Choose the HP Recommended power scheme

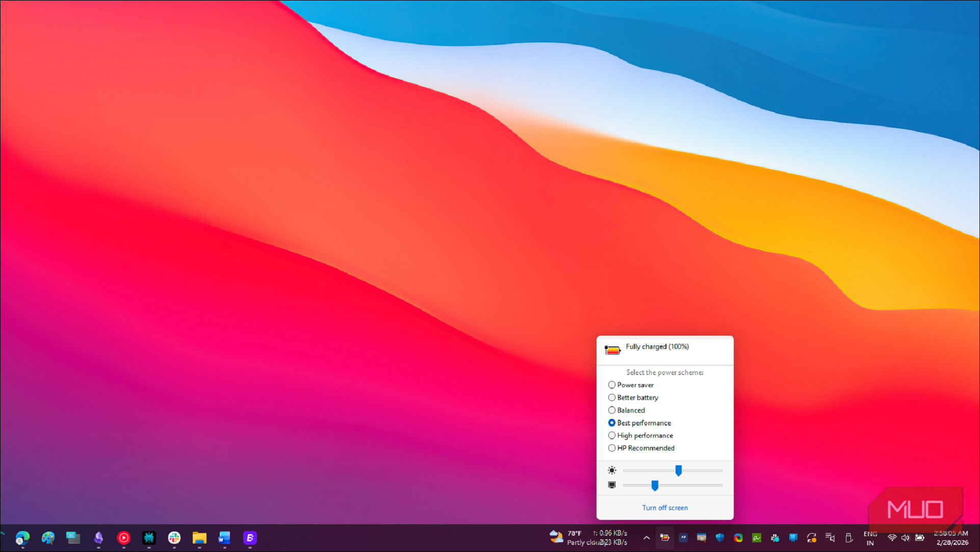pos(641,448)
